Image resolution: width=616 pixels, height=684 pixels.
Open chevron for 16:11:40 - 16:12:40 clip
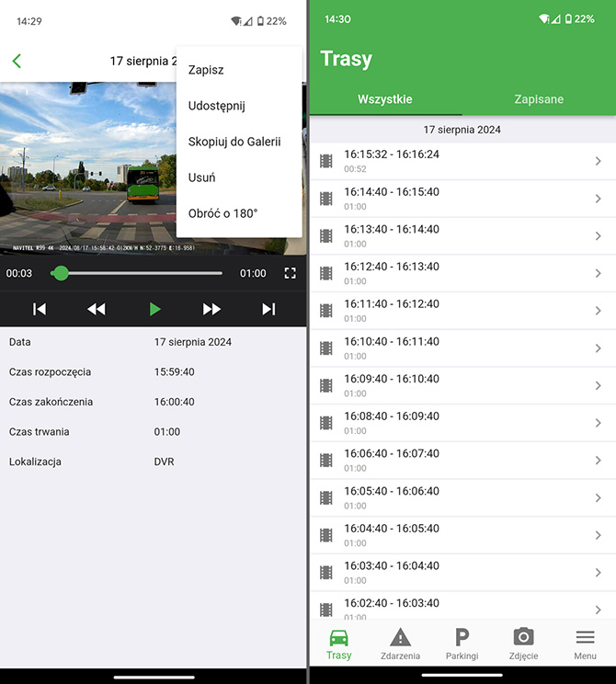(599, 311)
